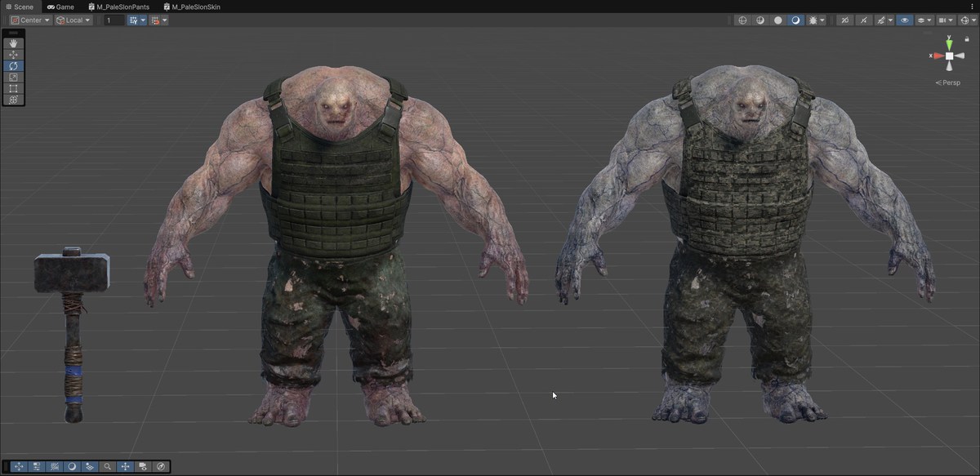Open the view options layers dropdown
Viewport: 980px width, 476px height.
tap(924, 20)
